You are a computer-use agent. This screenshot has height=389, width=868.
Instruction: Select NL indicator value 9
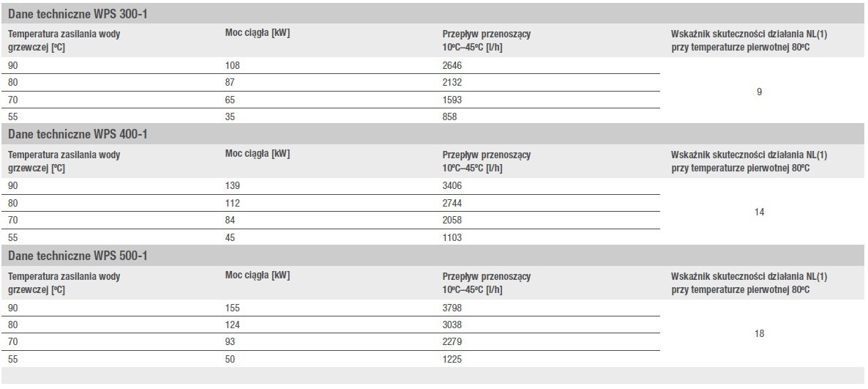759,92
